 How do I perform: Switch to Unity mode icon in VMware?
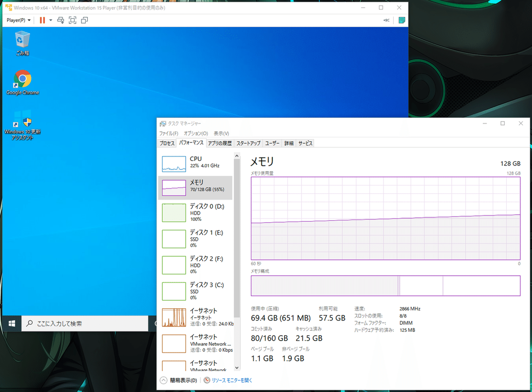[x=85, y=20]
